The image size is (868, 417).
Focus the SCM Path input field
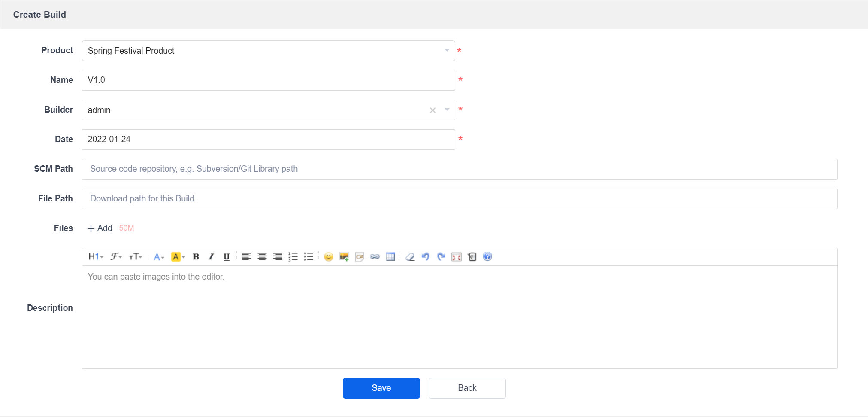coord(460,169)
